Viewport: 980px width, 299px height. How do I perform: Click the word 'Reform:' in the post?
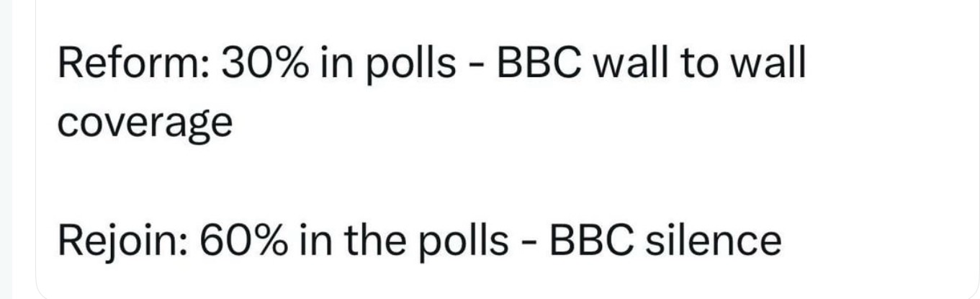click(132, 66)
